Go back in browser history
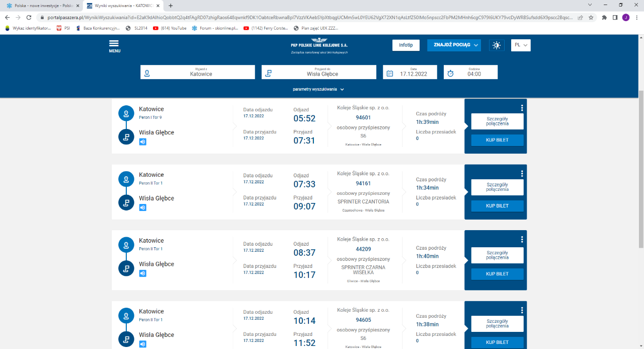The width and height of the screenshot is (644, 349). [7, 17]
